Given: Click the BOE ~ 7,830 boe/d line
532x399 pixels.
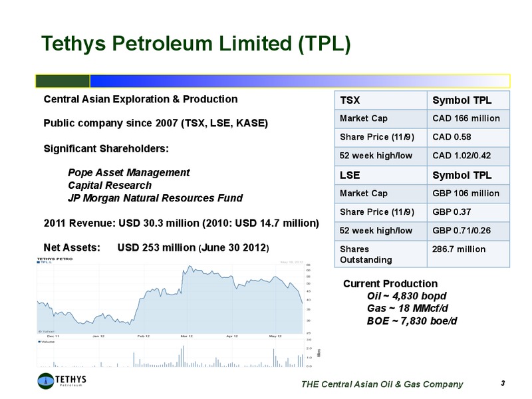Looking at the screenshot, I should coord(412,321).
